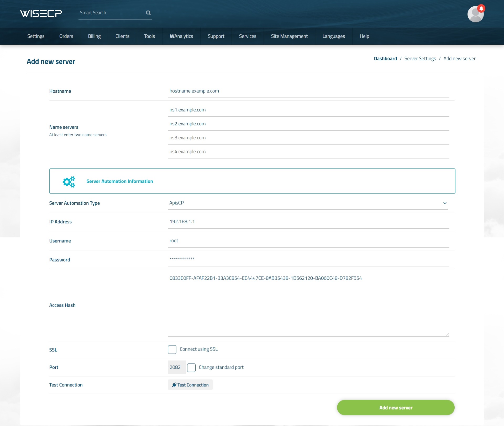The height and width of the screenshot is (426, 504).
Task: Click the 'Connect using SSL' label text
Action: click(x=199, y=349)
